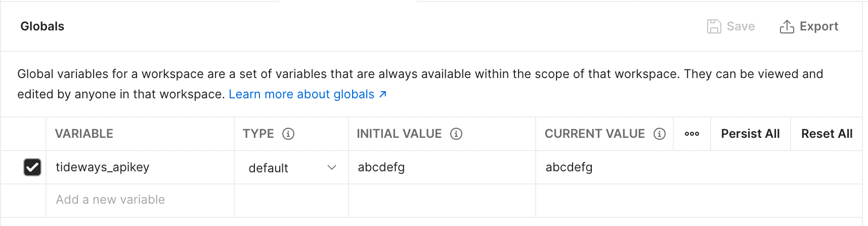Screen dimensions: 868x226
Task: Uncheck the tideways_apikey variable checkbox
Action: (32, 167)
